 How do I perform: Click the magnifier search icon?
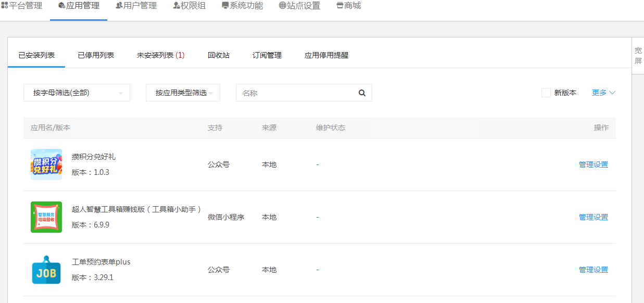tap(362, 93)
